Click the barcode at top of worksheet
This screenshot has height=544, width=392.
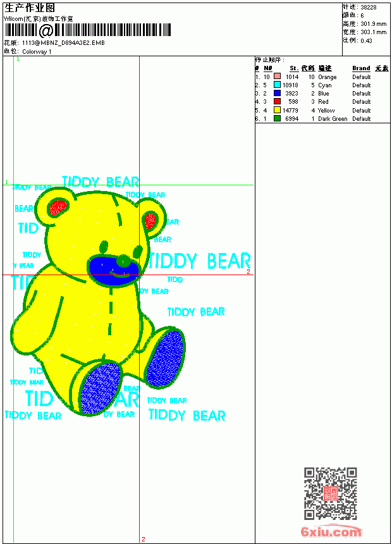(87, 30)
